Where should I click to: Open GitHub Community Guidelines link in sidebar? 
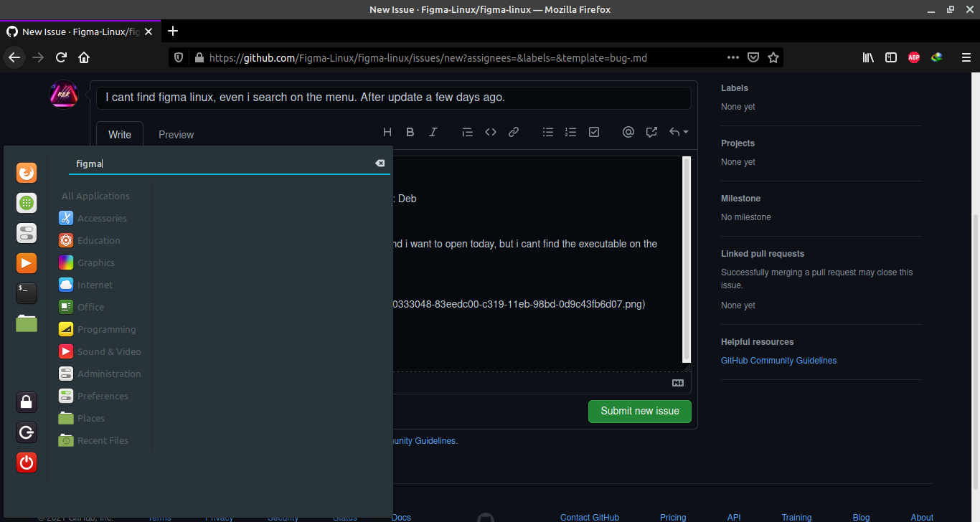coord(778,361)
